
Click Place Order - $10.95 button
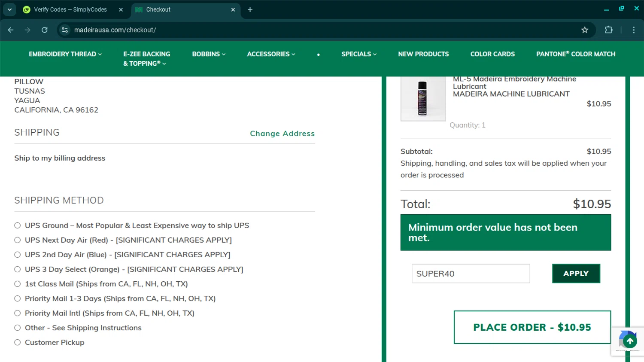[x=532, y=327]
